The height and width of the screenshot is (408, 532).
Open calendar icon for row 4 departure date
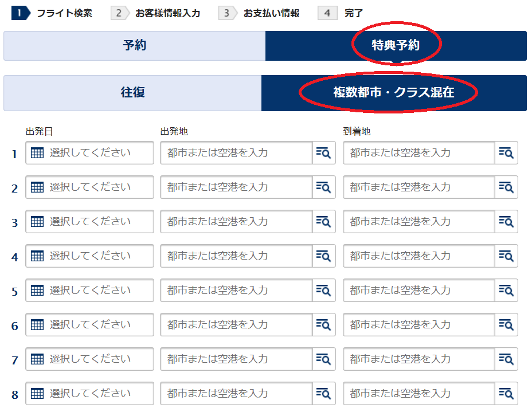[x=37, y=256]
